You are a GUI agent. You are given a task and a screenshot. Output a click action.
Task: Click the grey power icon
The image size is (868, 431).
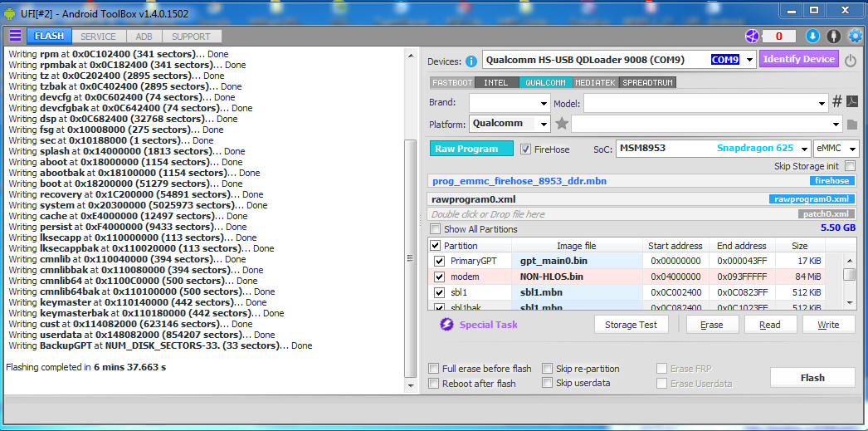(x=851, y=60)
